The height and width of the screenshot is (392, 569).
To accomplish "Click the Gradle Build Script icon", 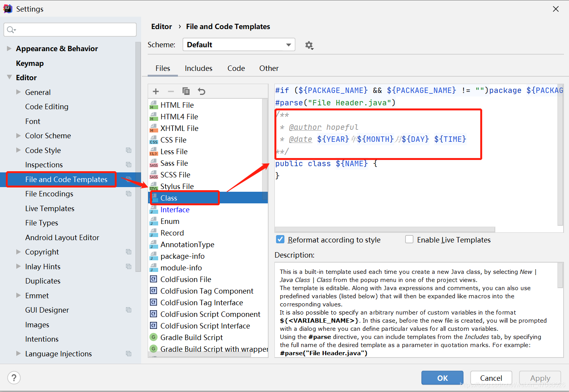I will (154, 337).
